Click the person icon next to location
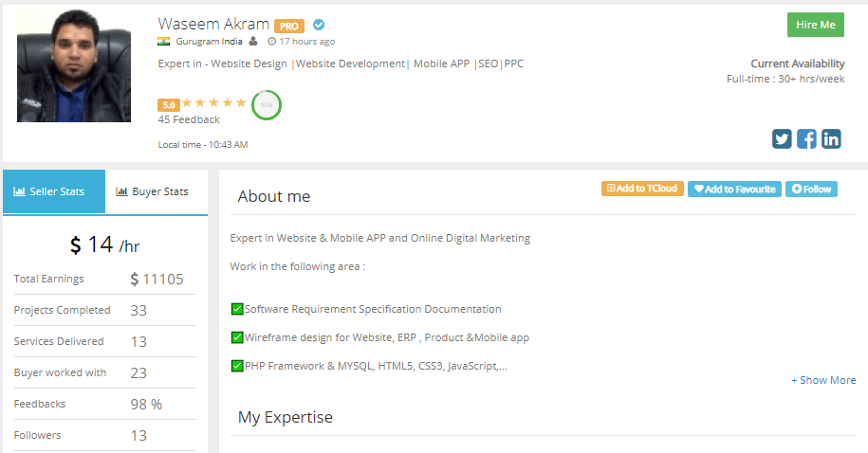 pos(252,42)
